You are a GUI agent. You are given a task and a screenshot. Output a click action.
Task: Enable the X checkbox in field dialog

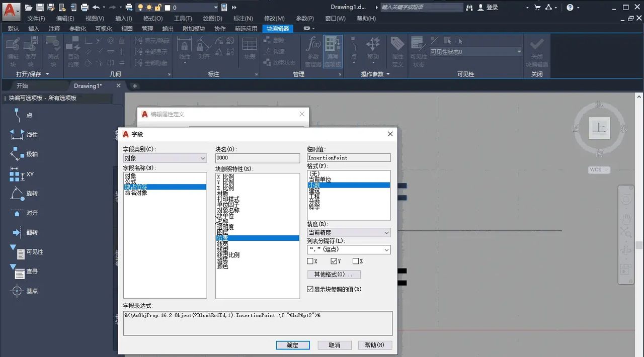click(310, 261)
